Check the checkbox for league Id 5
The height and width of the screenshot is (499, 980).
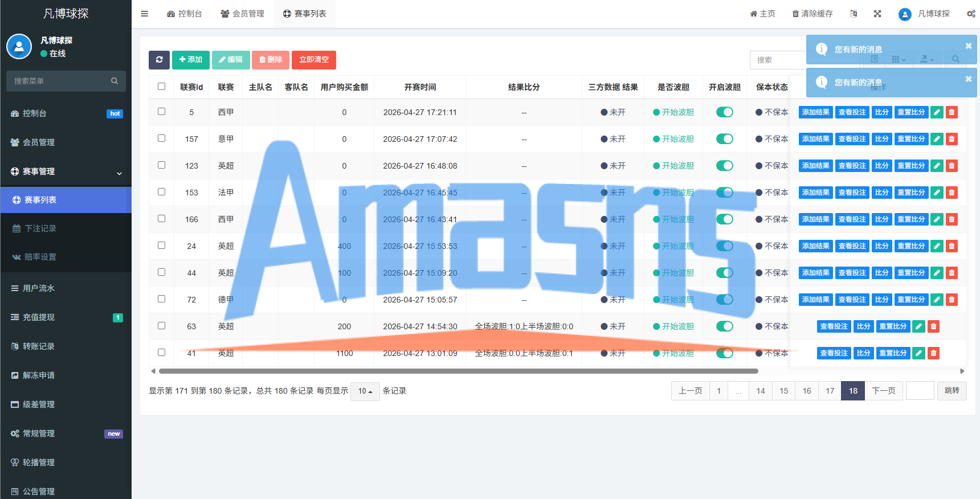161,112
